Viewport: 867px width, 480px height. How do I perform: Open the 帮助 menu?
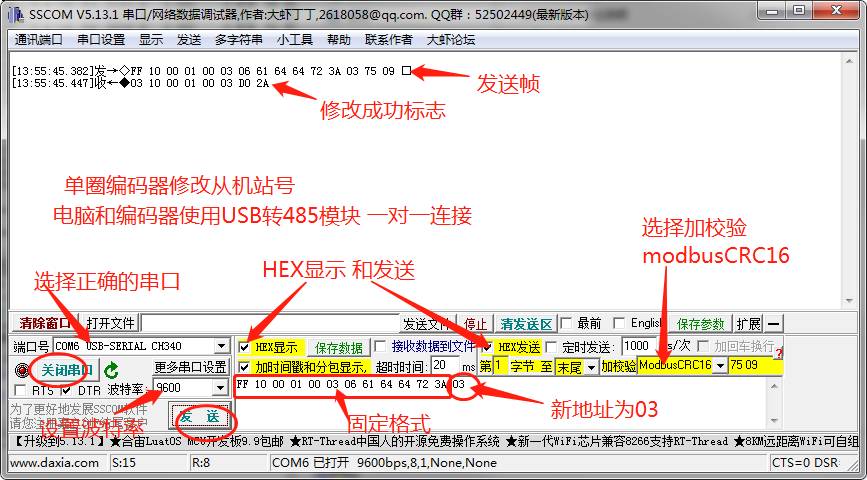point(339,40)
